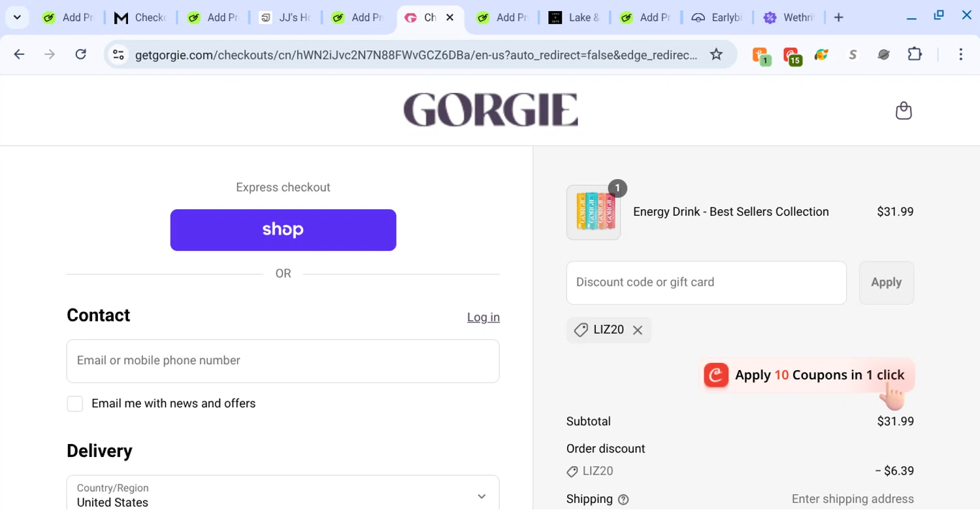The image size is (980, 510).
Task: Click the Express checkout label
Action: coord(283,187)
